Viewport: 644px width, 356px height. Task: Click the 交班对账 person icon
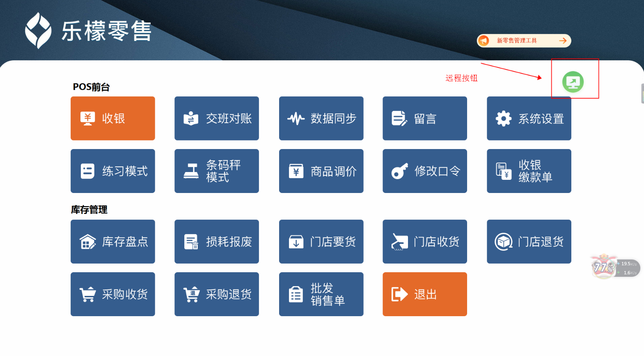click(x=191, y=119)
